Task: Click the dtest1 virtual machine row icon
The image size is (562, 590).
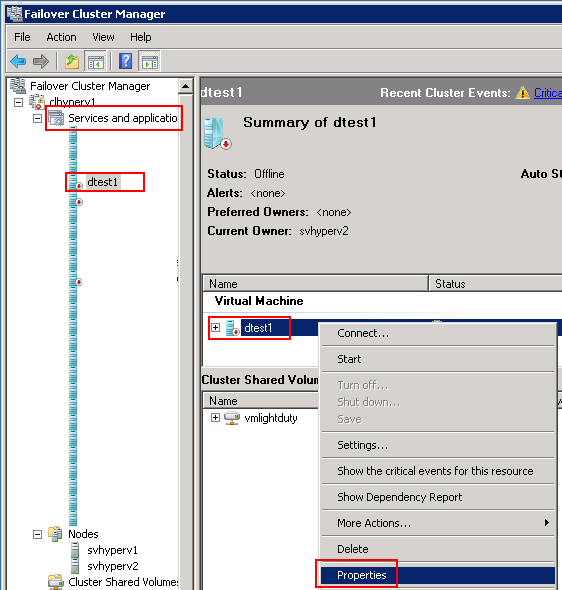Action: 232,328
